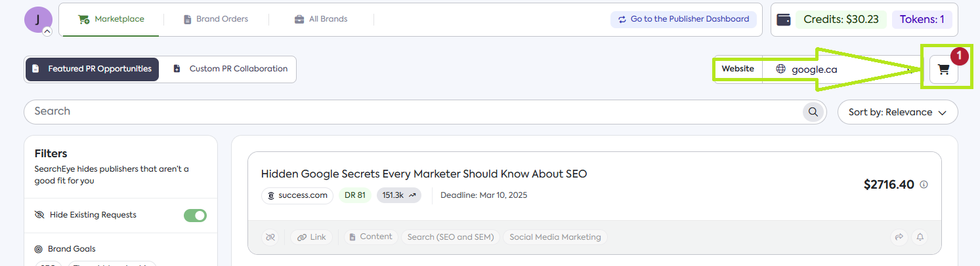Open the success.com publisher chip
980x266 pixels.
297,195
